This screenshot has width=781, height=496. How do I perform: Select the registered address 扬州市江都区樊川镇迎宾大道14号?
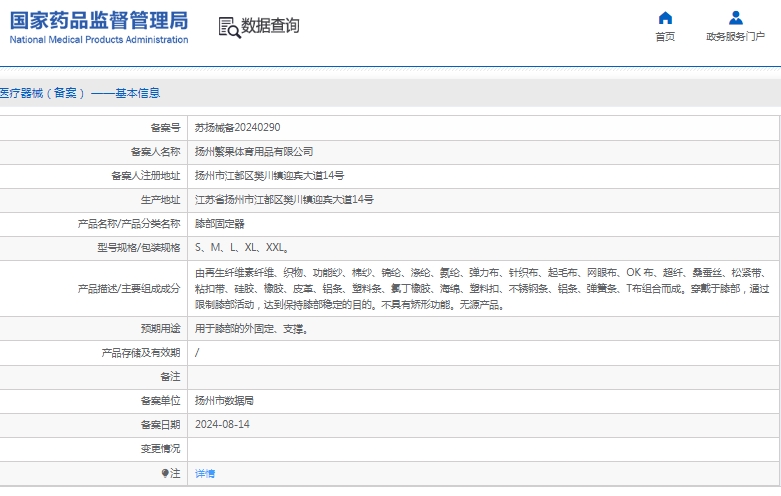(269, 175)
